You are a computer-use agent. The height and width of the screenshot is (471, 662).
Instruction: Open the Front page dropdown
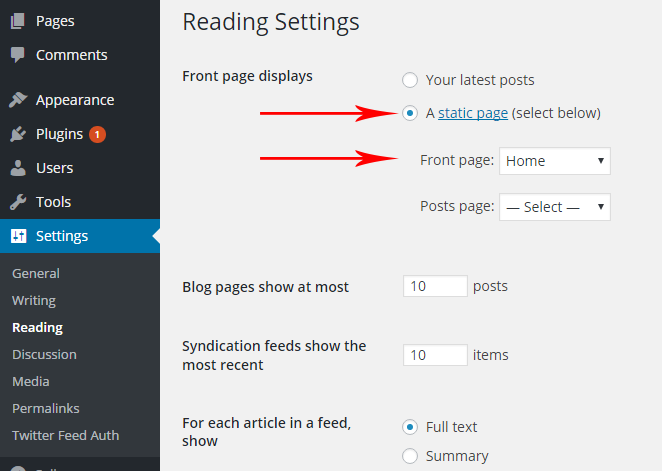pos(554,160)
